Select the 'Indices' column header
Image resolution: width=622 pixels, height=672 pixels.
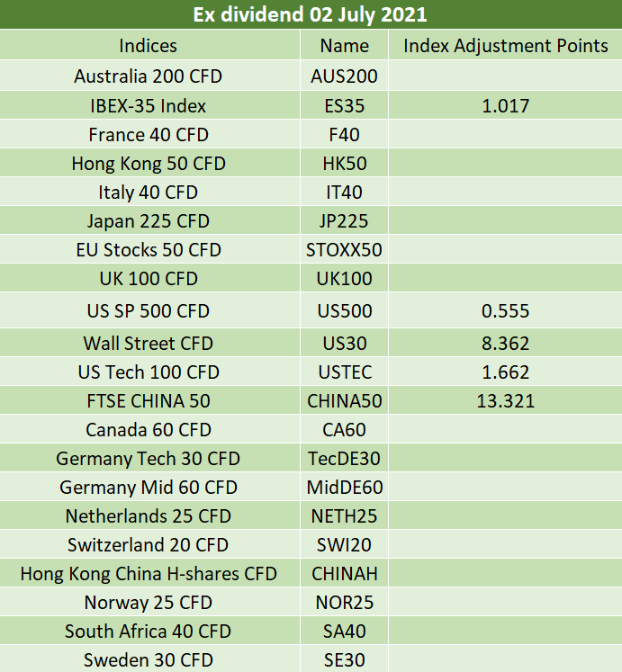[x=148, y=45]
